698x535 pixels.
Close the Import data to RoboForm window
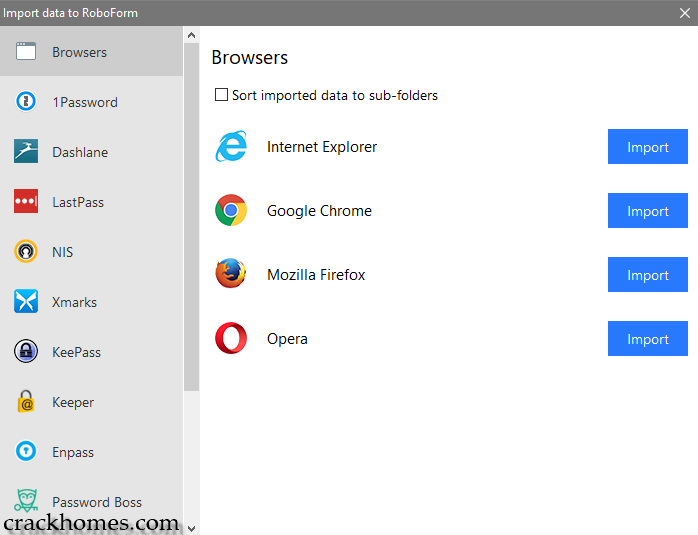click(685, 13)
